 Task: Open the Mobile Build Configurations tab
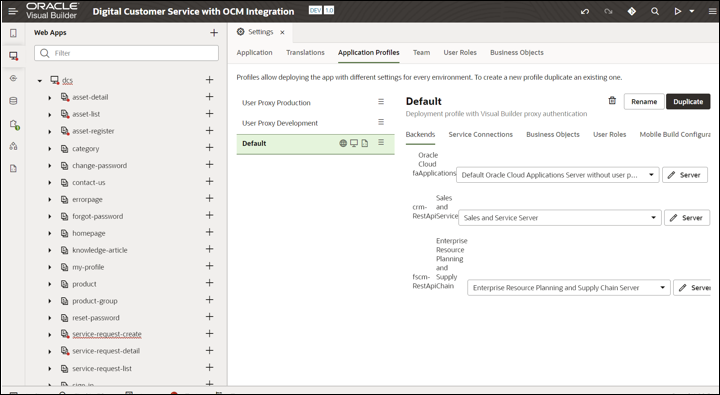coord(675,135)
